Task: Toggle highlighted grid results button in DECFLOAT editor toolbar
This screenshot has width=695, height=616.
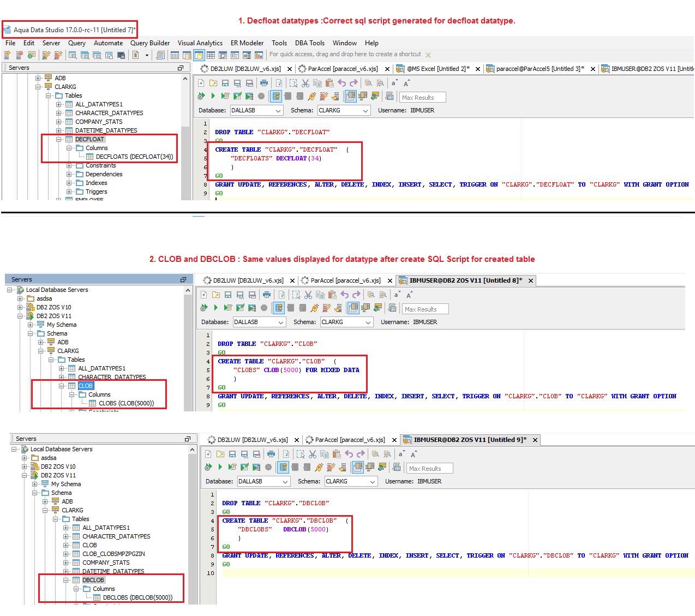Action: pos(351,96)
